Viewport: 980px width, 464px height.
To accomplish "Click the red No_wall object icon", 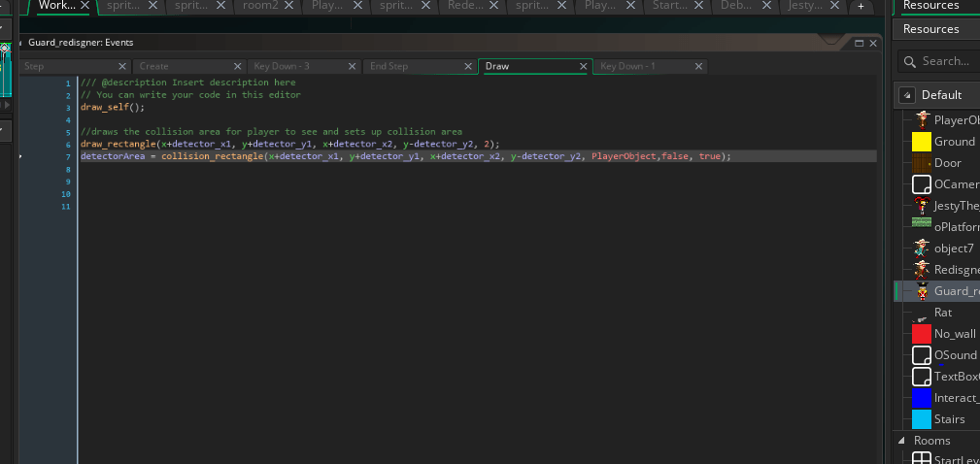I will (922, 334).
